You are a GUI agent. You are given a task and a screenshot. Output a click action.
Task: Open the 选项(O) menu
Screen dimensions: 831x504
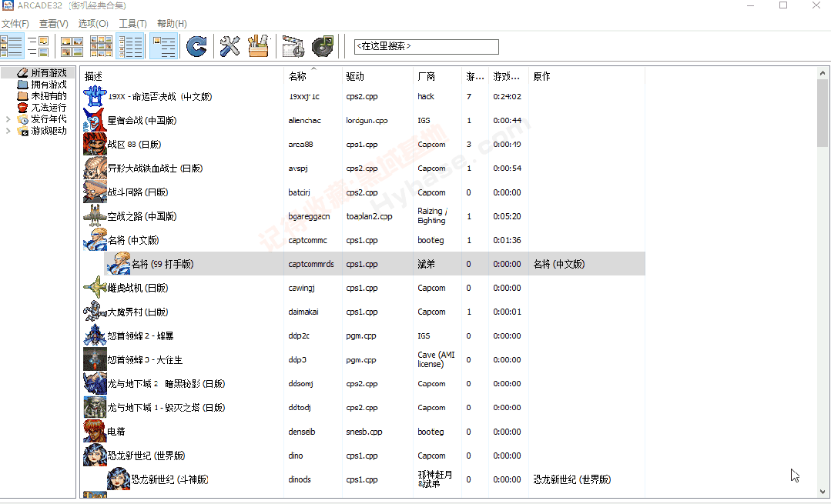pyautogui.click(x=93, y=23)
